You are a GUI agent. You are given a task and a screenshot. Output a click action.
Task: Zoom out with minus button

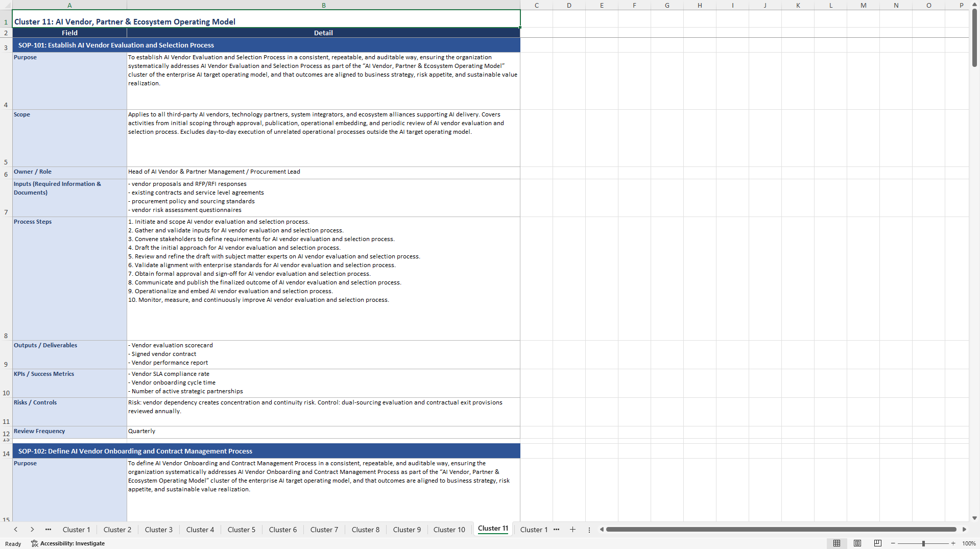pos(893,543)
